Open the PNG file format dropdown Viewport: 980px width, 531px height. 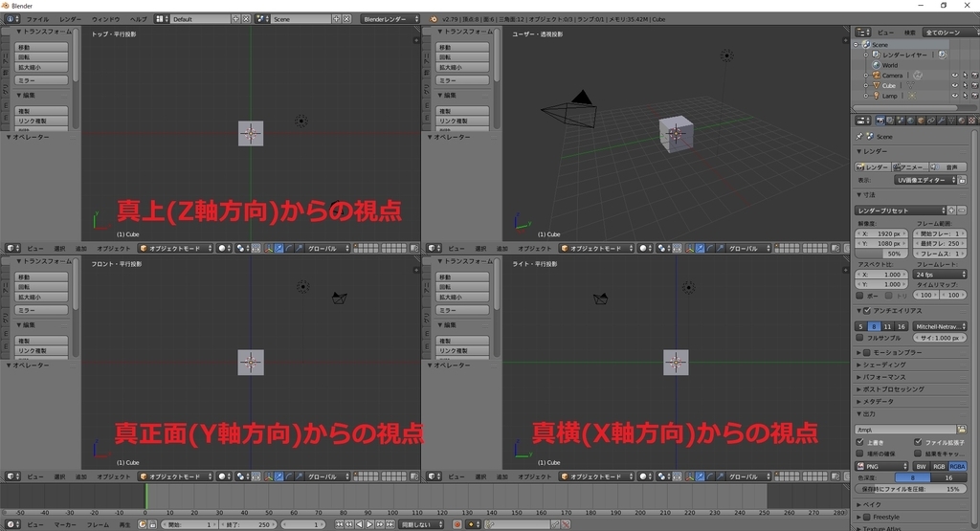(x=881, y=467)
